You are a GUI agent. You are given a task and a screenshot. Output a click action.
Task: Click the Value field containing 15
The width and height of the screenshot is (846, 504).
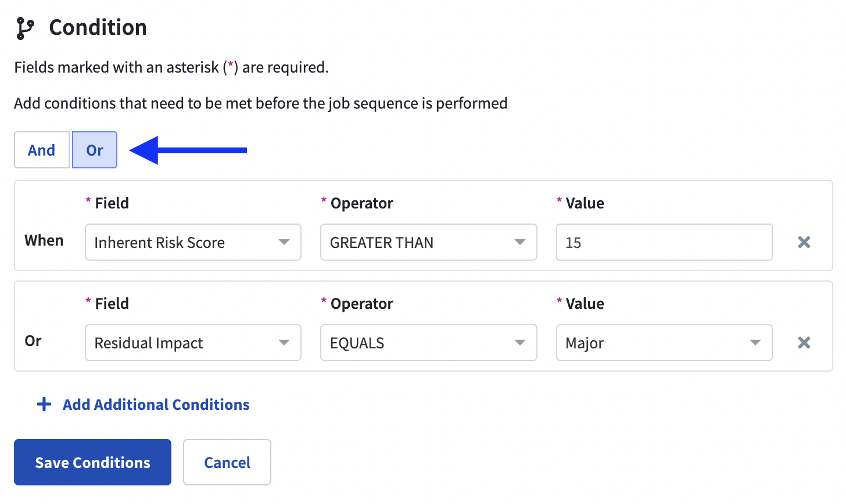pos(664,242)
